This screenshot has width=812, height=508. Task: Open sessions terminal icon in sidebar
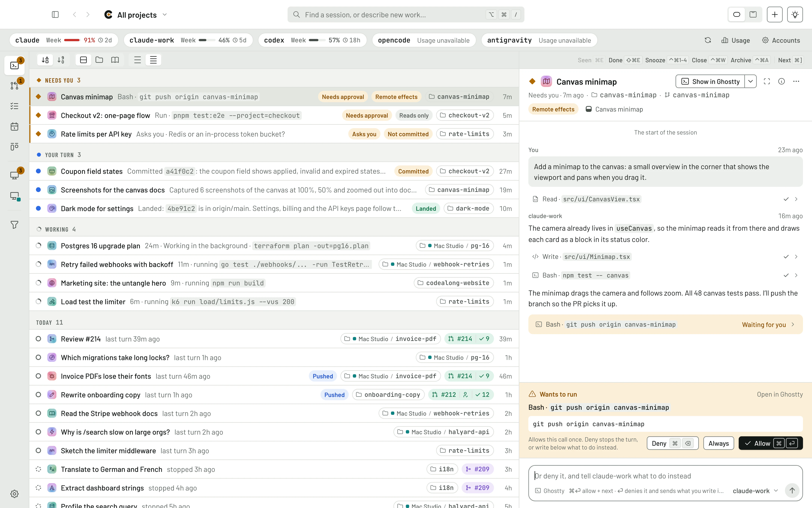(x=14, y=65)
